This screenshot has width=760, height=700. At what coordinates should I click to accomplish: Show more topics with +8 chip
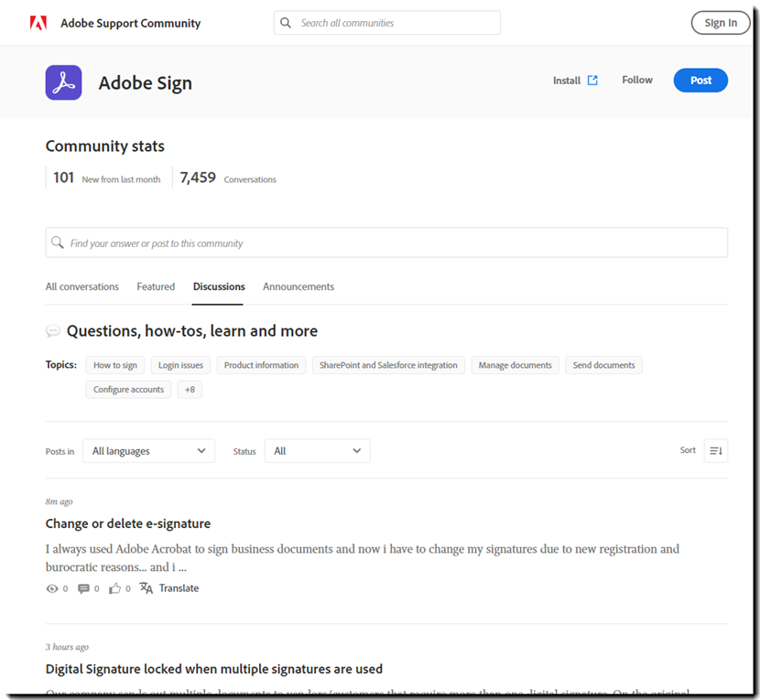(190, 390)
